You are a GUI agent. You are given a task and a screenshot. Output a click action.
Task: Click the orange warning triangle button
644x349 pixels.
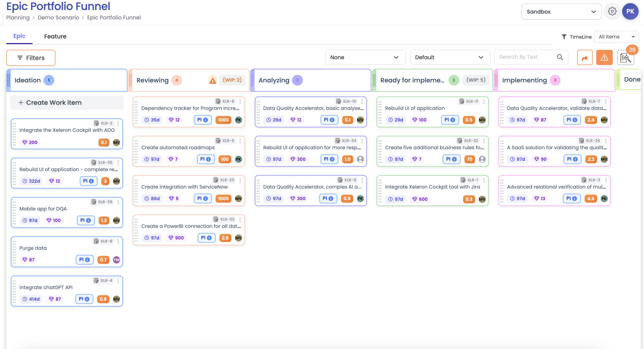[604, 58]
